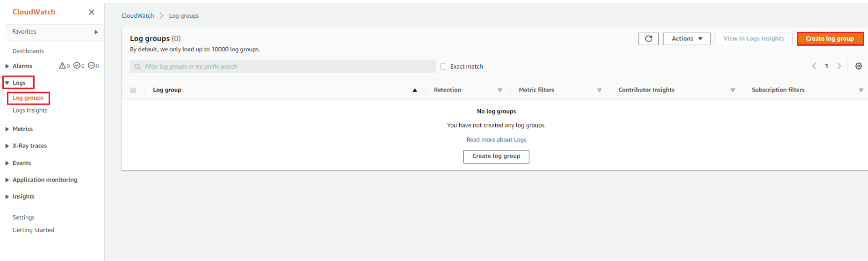The height and width of the screenshot is (261, 868).
Task: Go to CloudWatch breadcrumb link
Action: 137,16
